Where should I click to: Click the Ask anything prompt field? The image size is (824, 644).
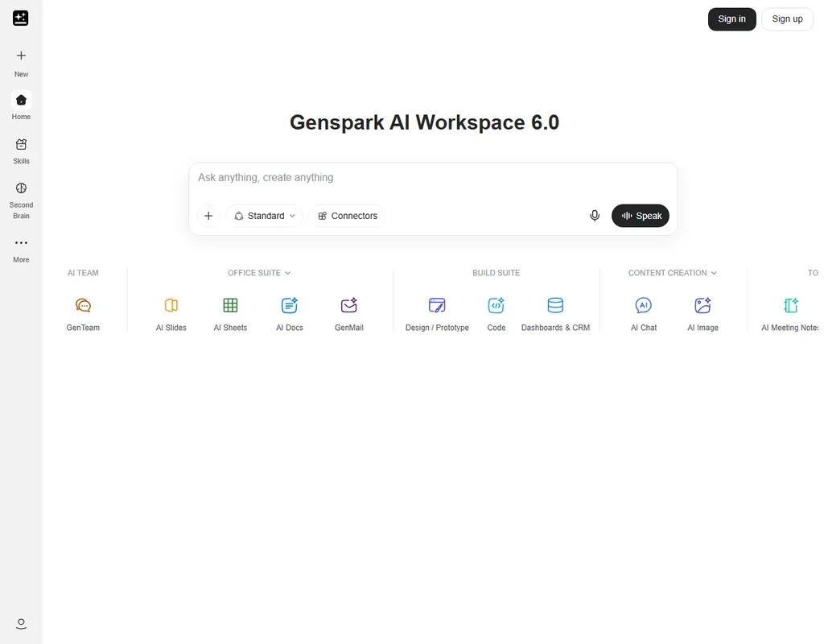click(x=432, y=178)
